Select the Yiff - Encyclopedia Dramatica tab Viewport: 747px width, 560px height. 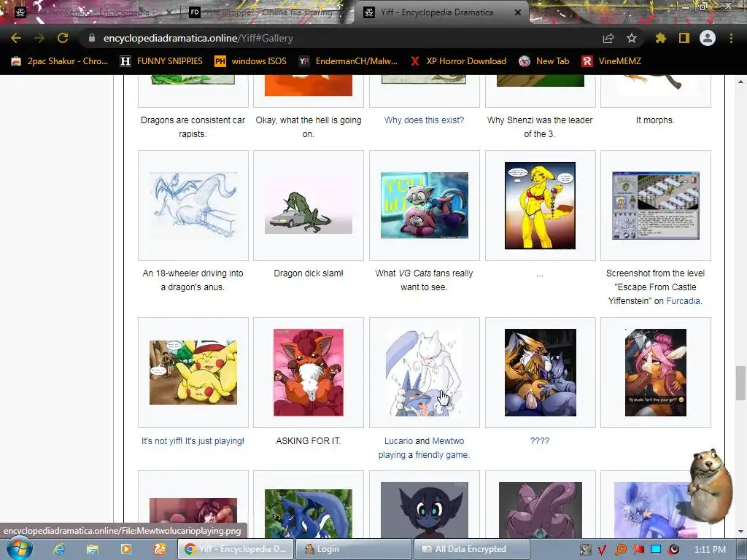(x=437, y=12)
